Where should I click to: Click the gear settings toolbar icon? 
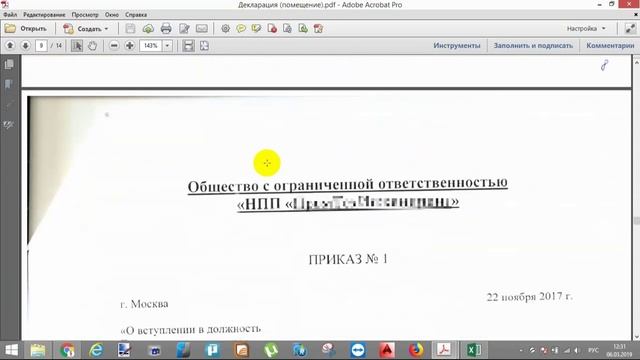pyautogui.click(x=225, y=29)
